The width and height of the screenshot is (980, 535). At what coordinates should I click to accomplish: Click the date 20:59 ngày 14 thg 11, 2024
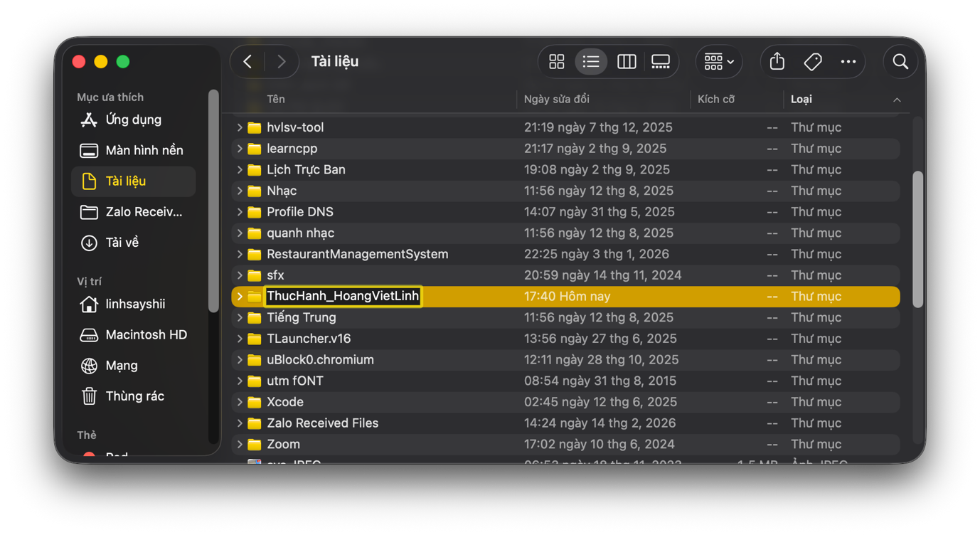[x=602, y=275]
